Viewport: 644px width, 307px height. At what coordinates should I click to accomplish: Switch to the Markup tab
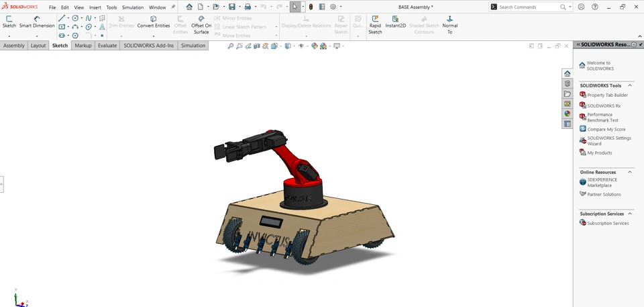(83, 46)
